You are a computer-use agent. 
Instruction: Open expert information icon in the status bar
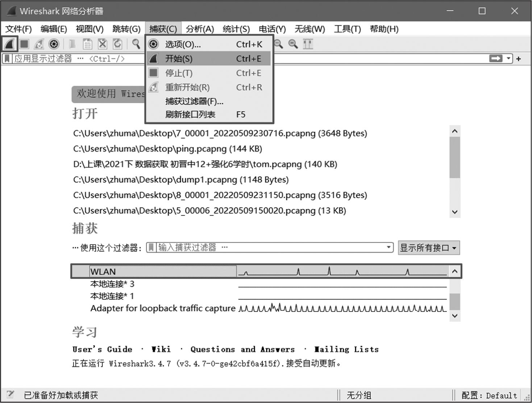point(10,395)
